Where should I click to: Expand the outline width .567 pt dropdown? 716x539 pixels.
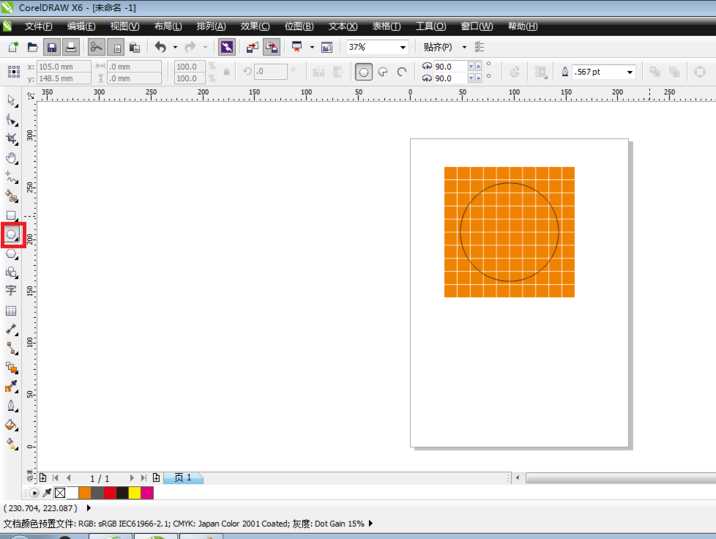click(630, 72)
